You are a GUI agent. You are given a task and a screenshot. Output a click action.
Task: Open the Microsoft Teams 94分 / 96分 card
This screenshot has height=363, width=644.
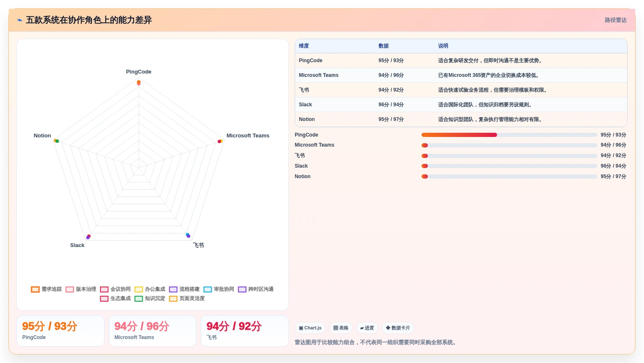pos(152,331)
